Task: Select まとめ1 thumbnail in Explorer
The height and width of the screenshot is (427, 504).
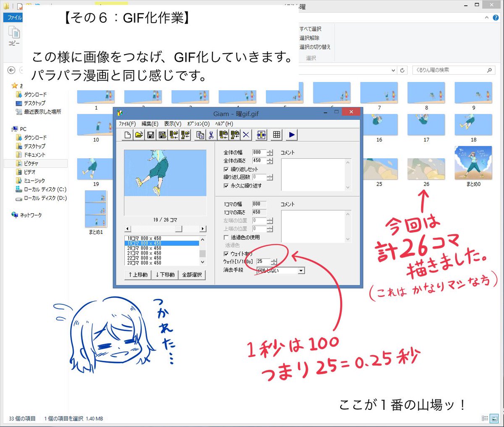Action: coord(96,212)
